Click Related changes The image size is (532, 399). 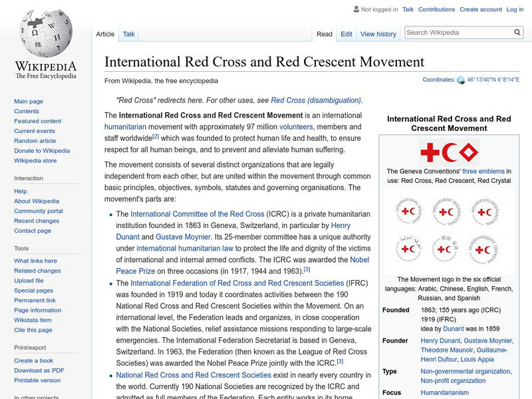[37, 271]
